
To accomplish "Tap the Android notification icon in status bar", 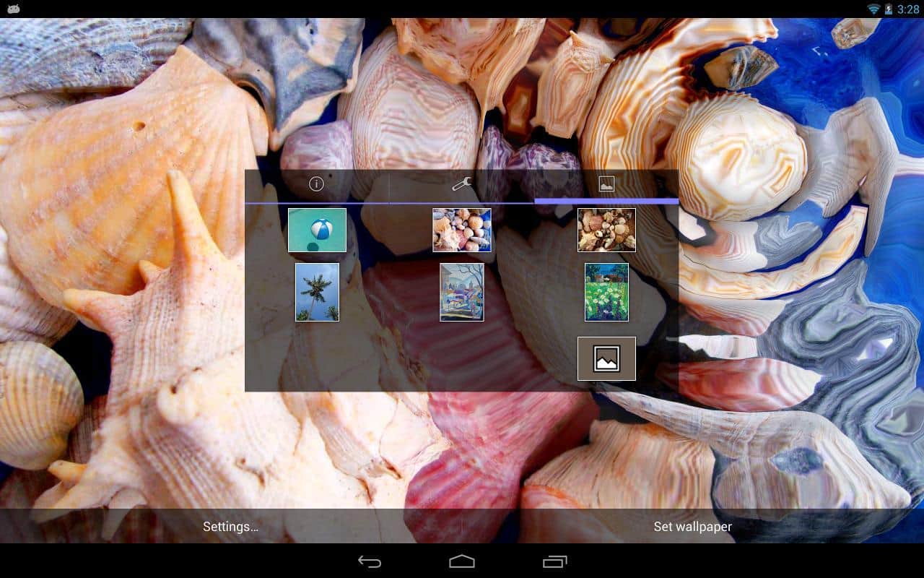I will [13, 9].
